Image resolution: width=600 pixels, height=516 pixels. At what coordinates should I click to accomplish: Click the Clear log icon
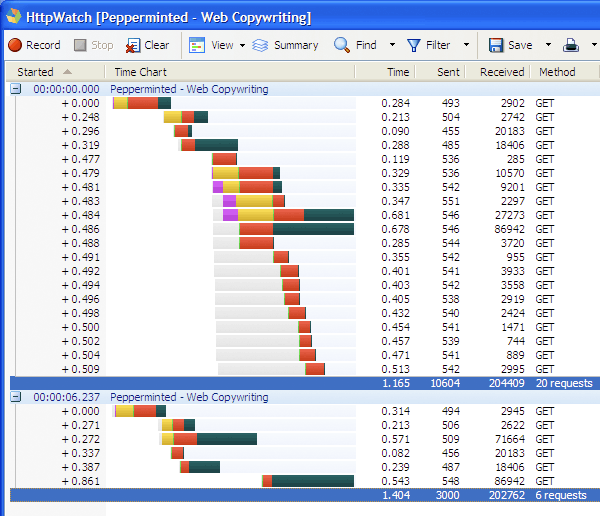132,46
